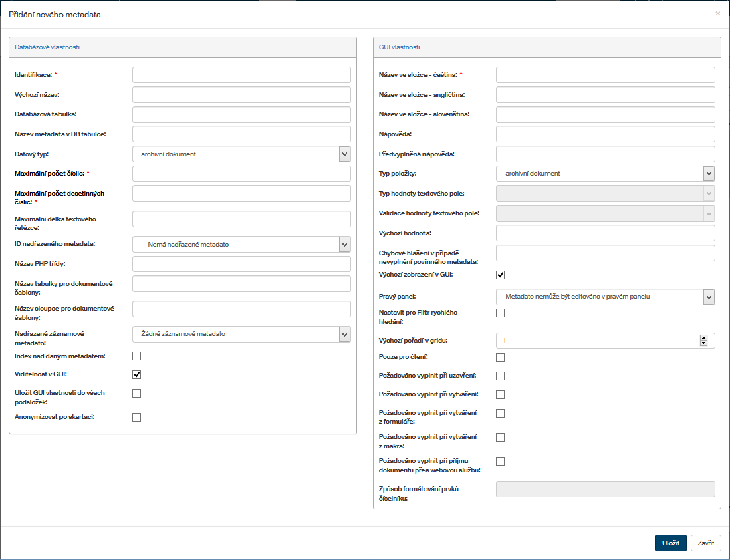Open the Datový typ dropdown
The image size is (730, 560).
tap(344, 154)
